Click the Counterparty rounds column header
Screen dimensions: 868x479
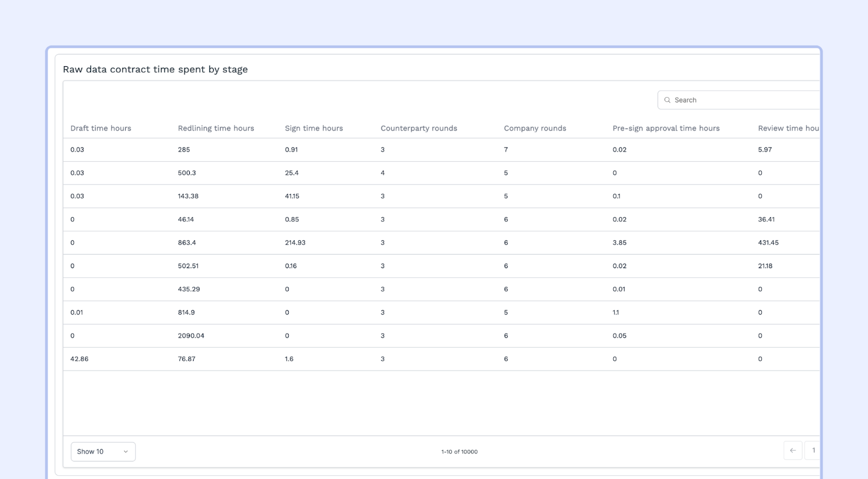point(419,129)
